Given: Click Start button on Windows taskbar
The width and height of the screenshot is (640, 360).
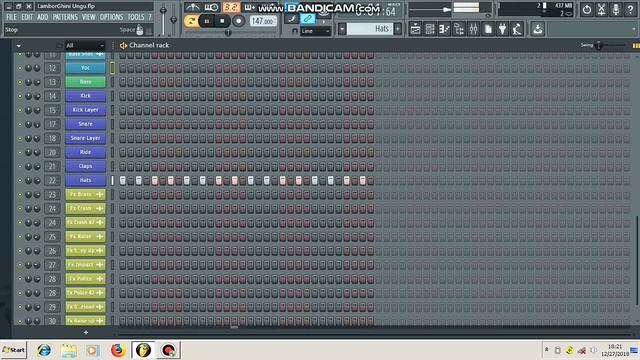Looking at the screenshot, I should [13, 350].
